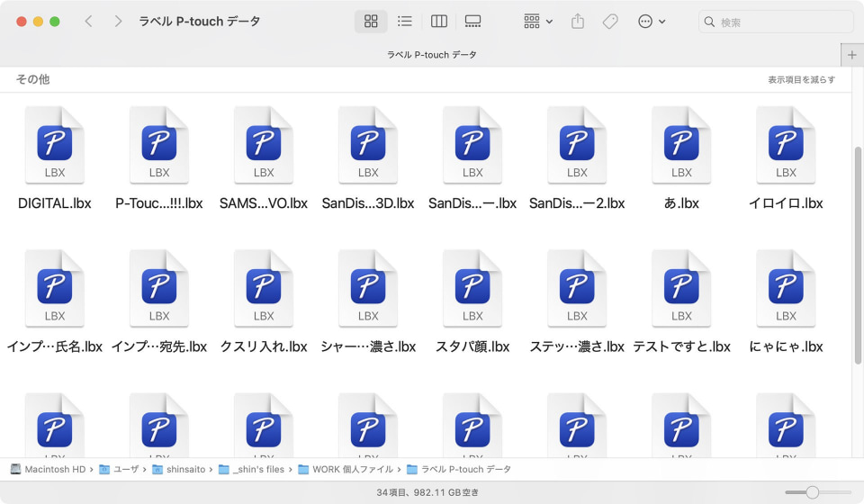Select the SanDis...3D.lbx file icon
The width and height of the screenshot is (864, 504).
coord(368,145)
